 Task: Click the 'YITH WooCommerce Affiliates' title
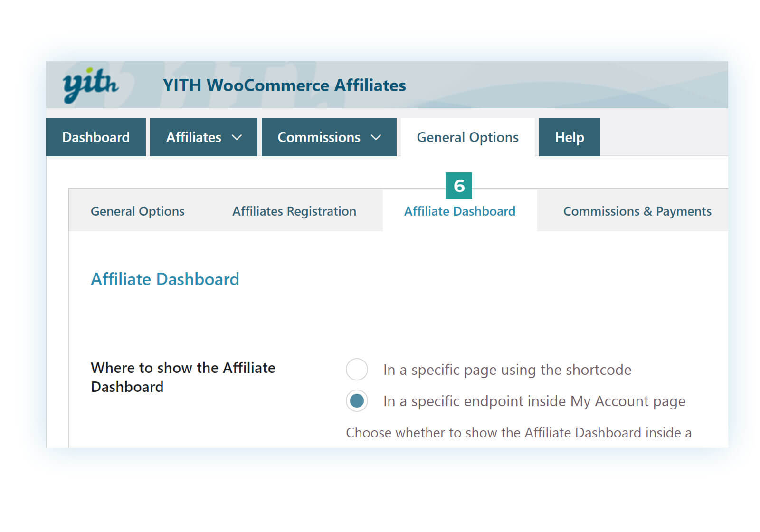pos(284,85)
